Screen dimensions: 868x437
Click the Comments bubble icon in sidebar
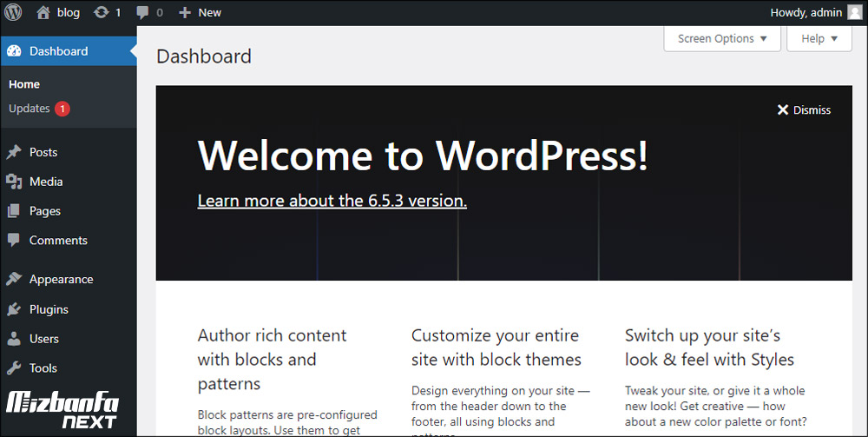click(x=14, y=241)
